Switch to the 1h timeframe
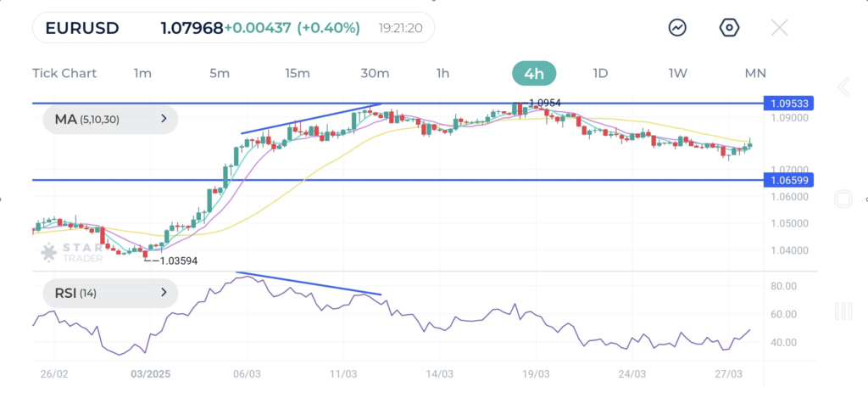Screen dimensions: 868x398 [x=442, y=73]
